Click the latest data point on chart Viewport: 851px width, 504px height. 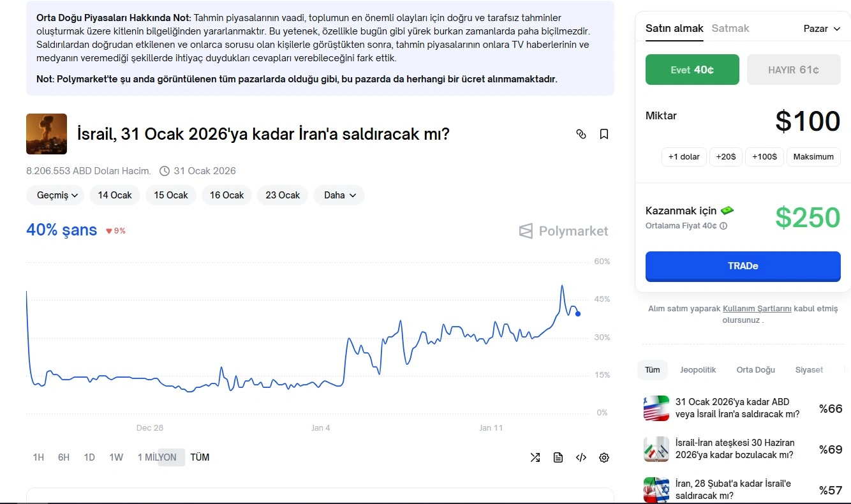(x=578, y=314)
